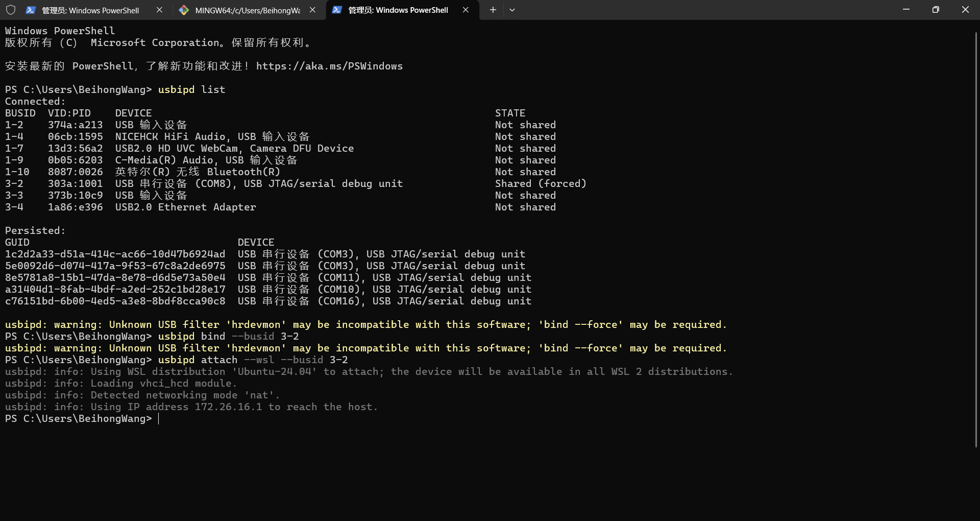Image resolution: width=980 pixels, height=521 pixels.
Task: Click the 'usbipd list' command text
Action: (191, 89)
